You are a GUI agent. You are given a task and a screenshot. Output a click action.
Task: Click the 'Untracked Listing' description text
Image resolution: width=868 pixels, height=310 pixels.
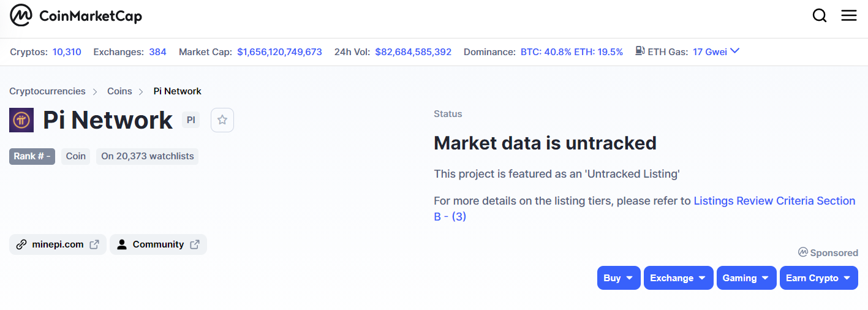557,174
